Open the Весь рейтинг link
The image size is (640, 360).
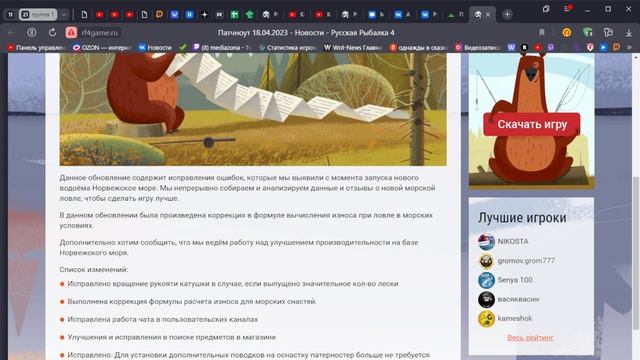coord(530,338)
